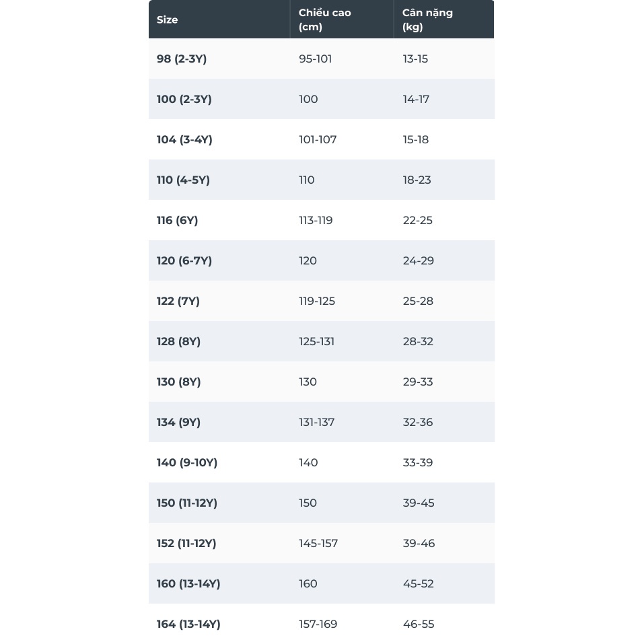This screenshot has height=644, width=644.
Task: Click size 110 (4-5Y) label
Action: [x=183, y=180]
